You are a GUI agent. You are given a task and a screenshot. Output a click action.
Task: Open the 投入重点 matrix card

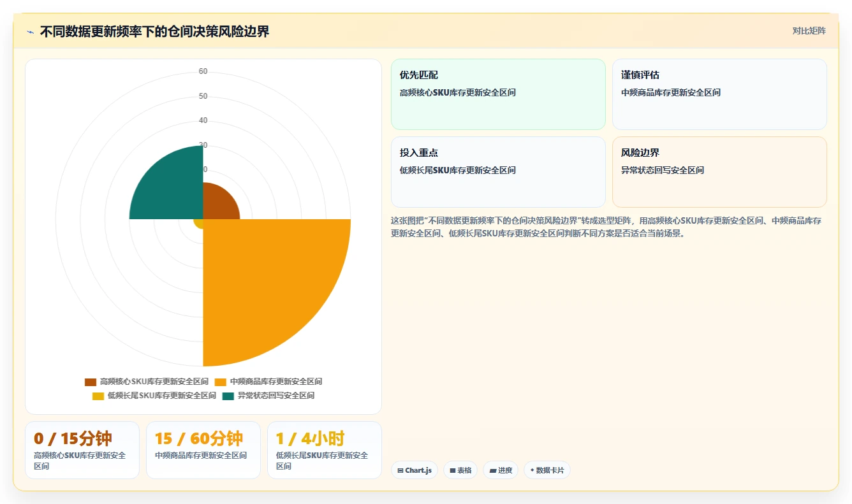498,172
